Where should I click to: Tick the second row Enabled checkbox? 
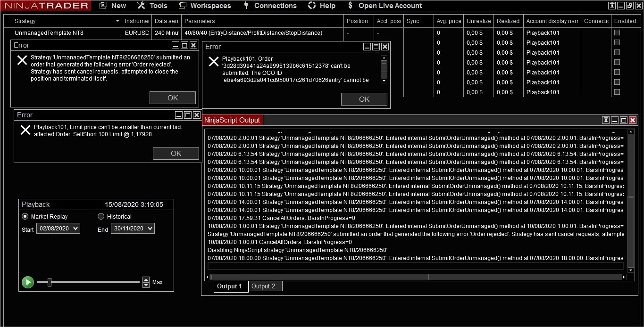[617, 42]
